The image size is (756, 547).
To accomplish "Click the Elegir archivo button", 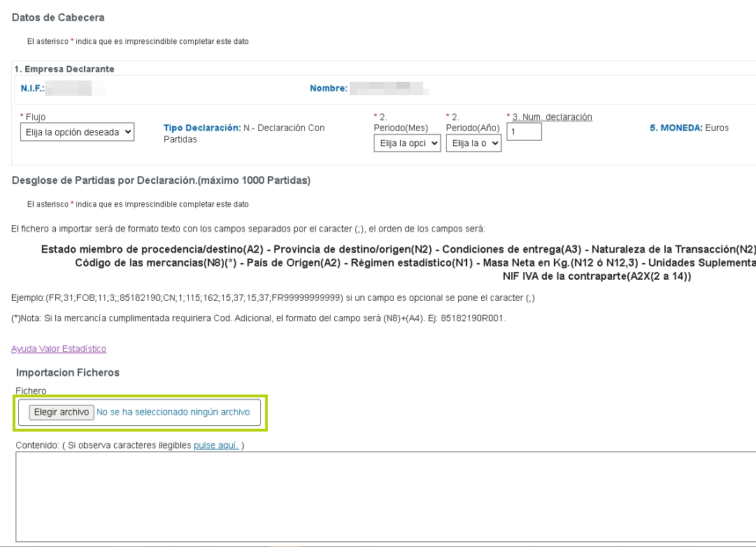I will pos(61,412).
